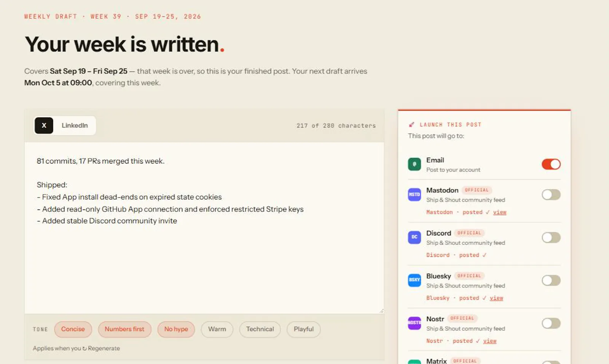Select the X platform tab
This screenshot has width=609, height=364.
coord(44,126)
